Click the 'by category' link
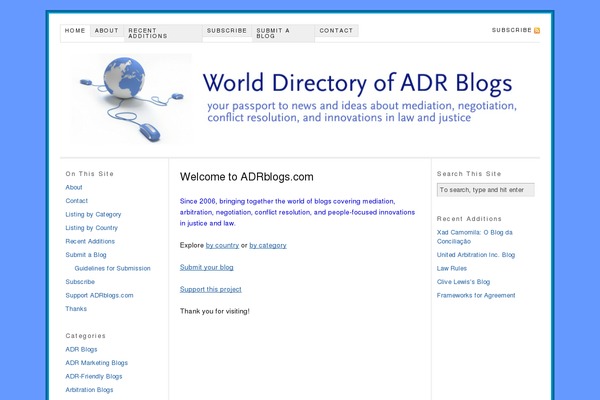This screenshot has width=600, height=400. click(268, 245)
